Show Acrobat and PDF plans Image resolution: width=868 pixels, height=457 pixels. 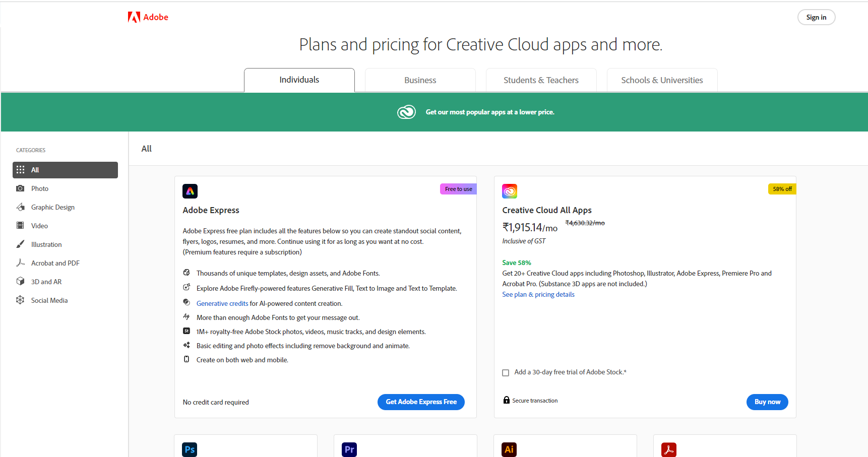[55, 263]
